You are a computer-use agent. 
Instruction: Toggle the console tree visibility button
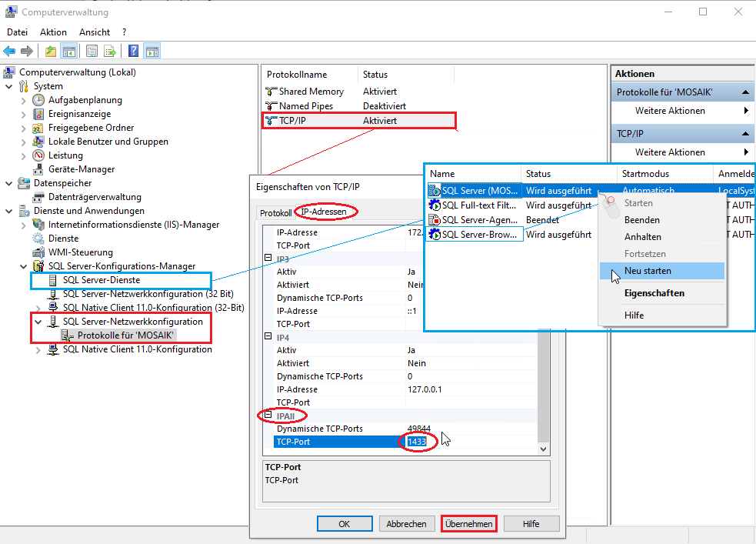(x=69, y=52)
